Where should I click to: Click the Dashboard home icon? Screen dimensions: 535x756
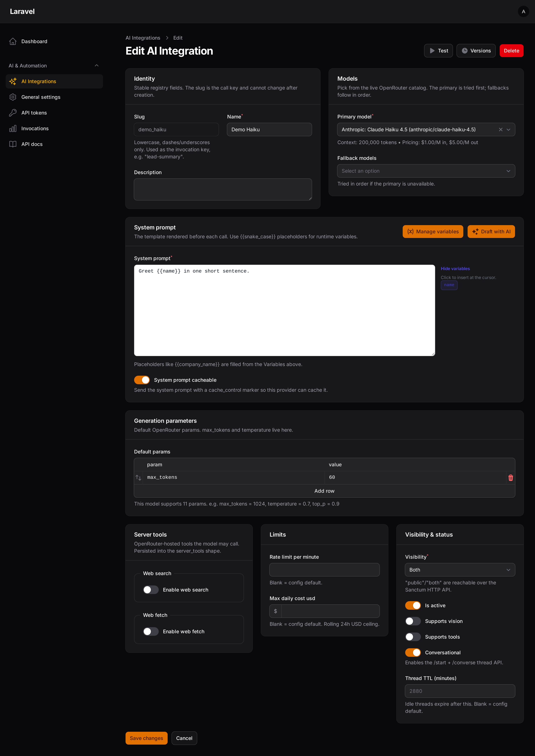(13, 42)
